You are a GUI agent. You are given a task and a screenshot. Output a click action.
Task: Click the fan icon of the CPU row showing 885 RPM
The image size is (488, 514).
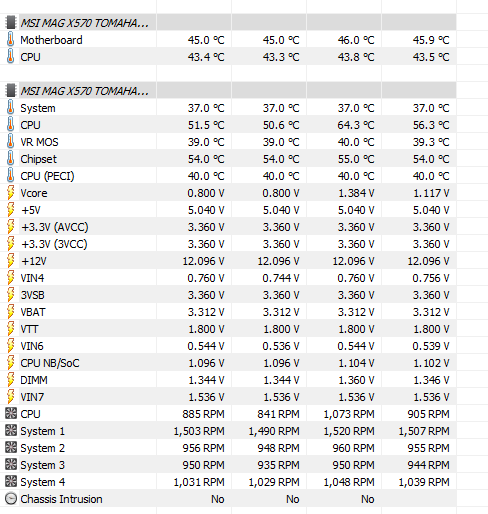click(x=11, y=414)
